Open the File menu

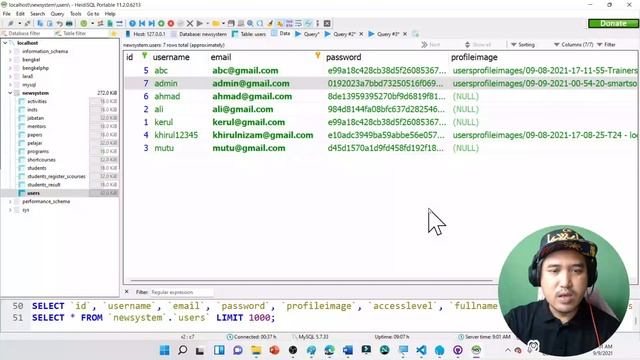pyautogui.click(x=7, y=13)
